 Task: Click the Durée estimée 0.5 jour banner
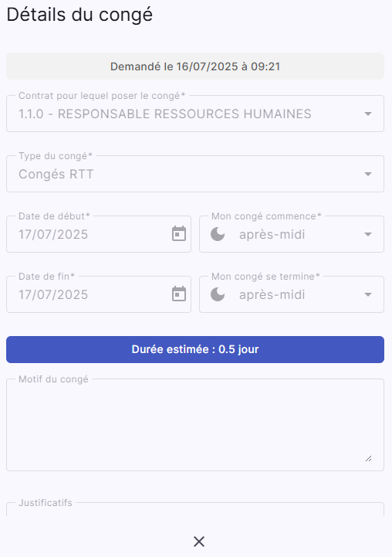pyautogui.click(x=195, y=349)
